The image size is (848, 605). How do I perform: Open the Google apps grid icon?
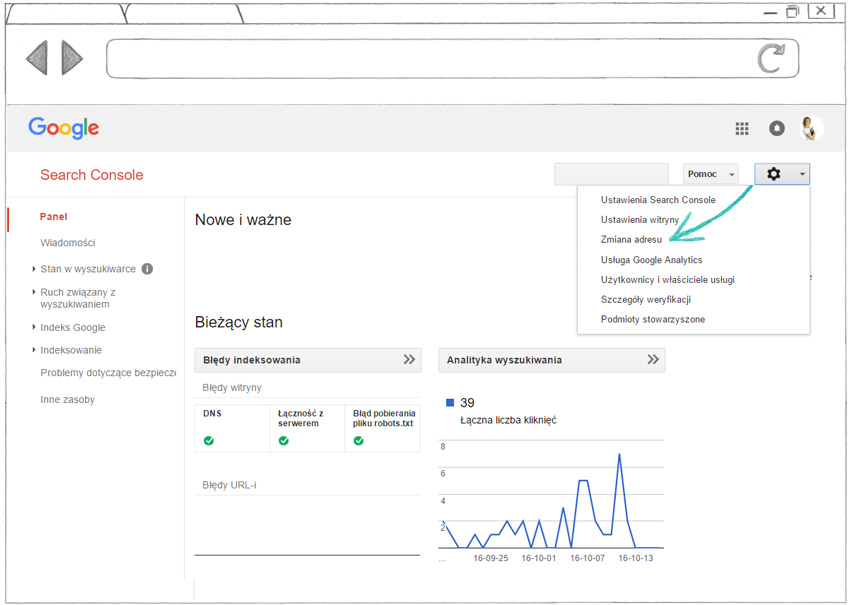pos(742,129)
